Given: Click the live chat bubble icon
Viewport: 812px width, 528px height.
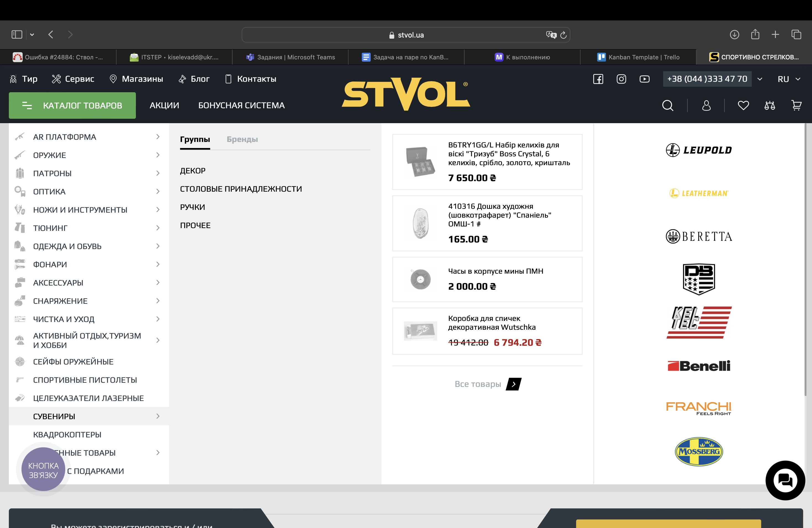Looking at the screenshot, I should 785,480.
